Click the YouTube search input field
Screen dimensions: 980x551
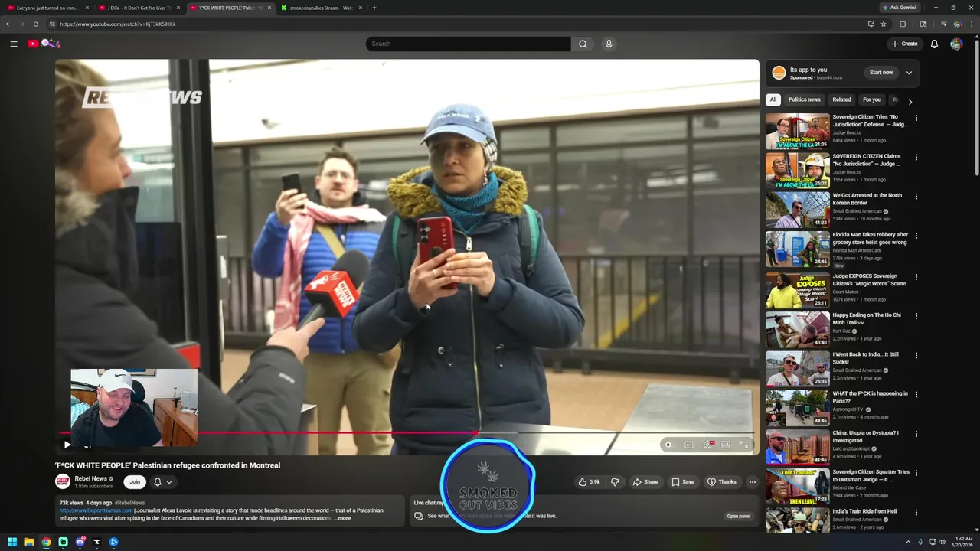tap(468, 44)
